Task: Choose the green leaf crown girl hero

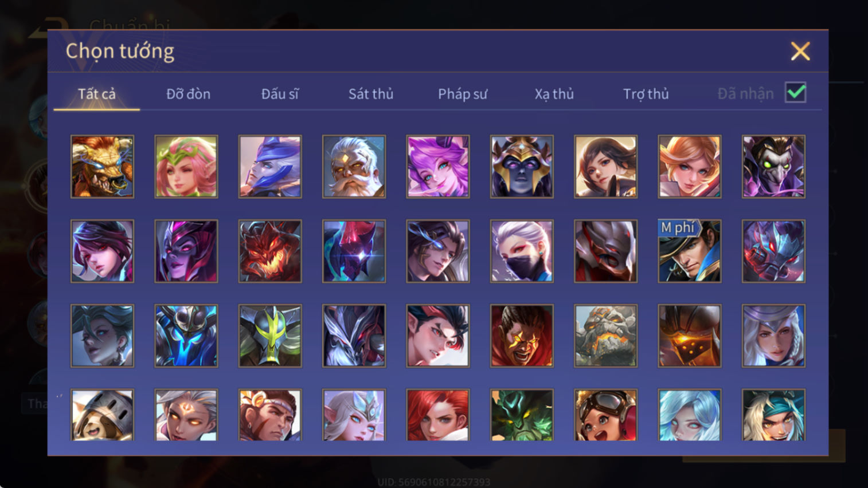Action: (186, 167)
